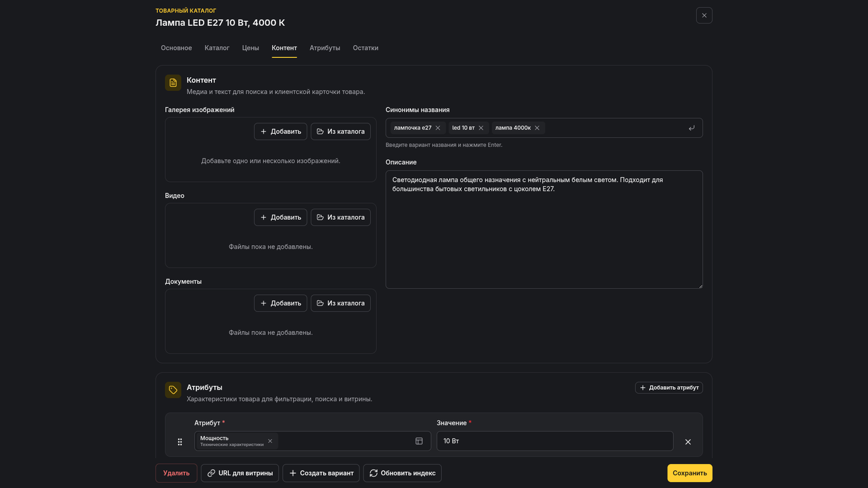The height and width of the screenshot is (488, 868).
Task: Remove the 'лампа 4000к' synonym tag
Action: pos(537,128)
